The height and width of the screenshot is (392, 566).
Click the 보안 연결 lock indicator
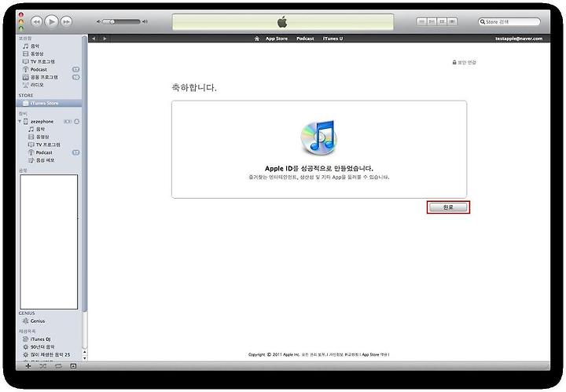(465, 62)
